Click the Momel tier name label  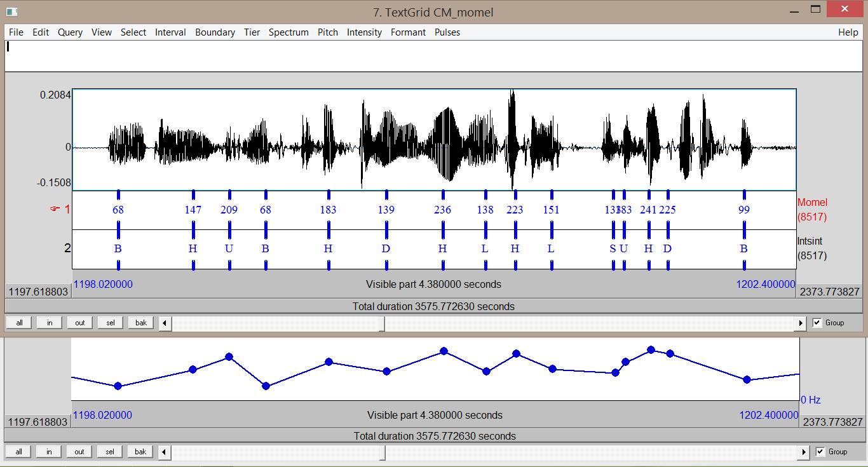[813, 203]
